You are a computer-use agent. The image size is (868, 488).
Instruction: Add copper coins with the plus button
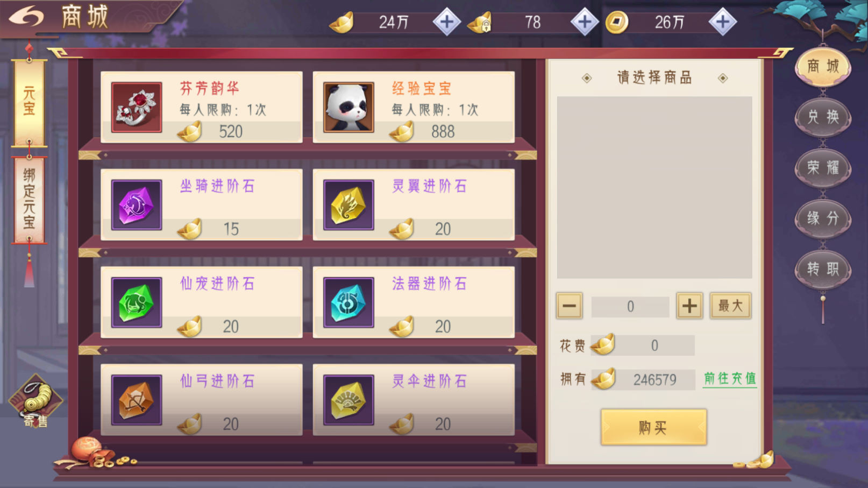click(x=722, y=22)
